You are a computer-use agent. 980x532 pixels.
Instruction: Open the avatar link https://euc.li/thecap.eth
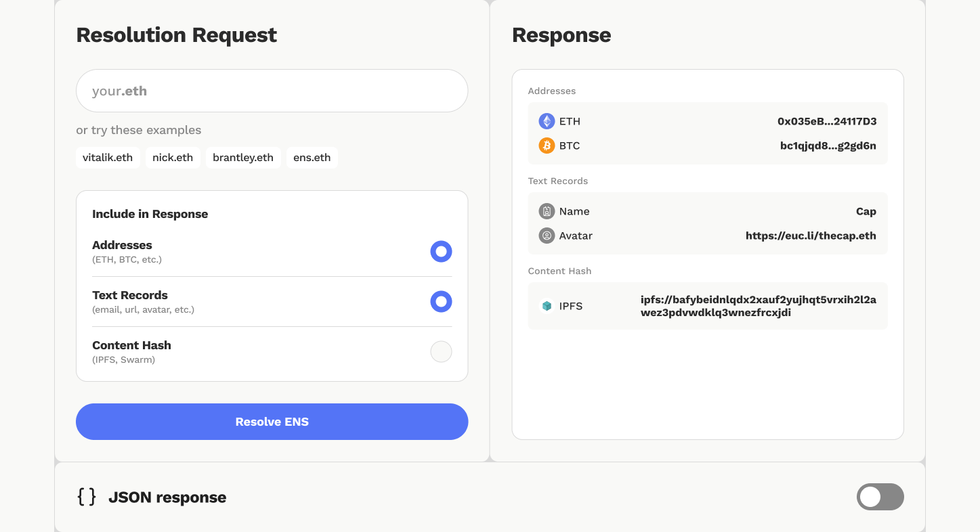811,236
